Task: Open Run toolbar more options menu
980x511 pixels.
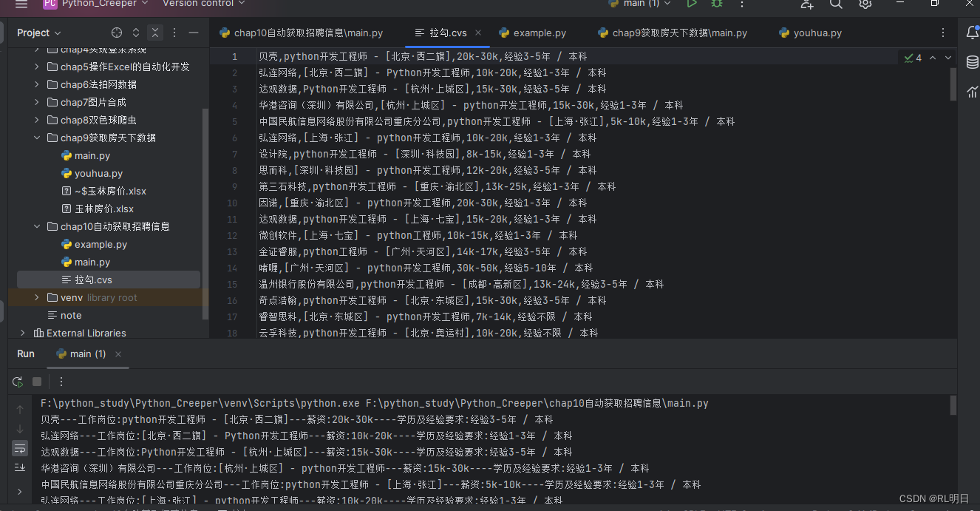Action: click(x=61, y=382)
